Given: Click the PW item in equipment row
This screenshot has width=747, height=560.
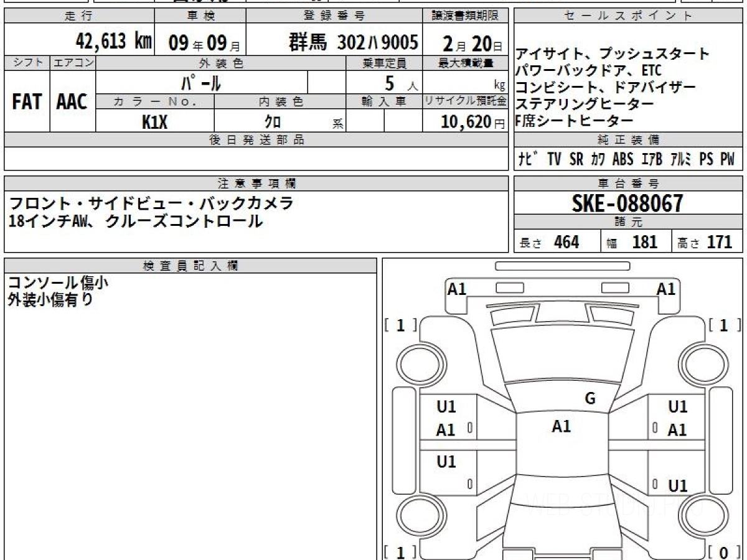Looking at the screenshot, I should (x=727, y=159).
